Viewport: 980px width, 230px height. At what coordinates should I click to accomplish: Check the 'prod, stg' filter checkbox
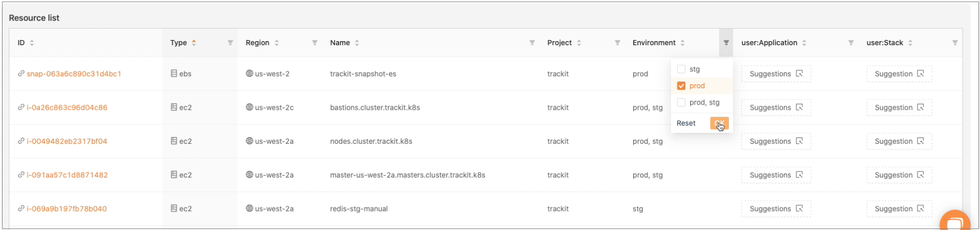pyautogui.click(x=681, y=103)
